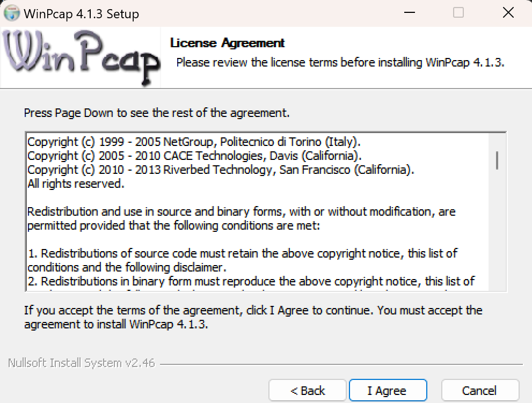Click the 'WinPcap 4.1.3 Setup' title bar text
This screenshot has height=403, width=532.
[x=81, y=14]
